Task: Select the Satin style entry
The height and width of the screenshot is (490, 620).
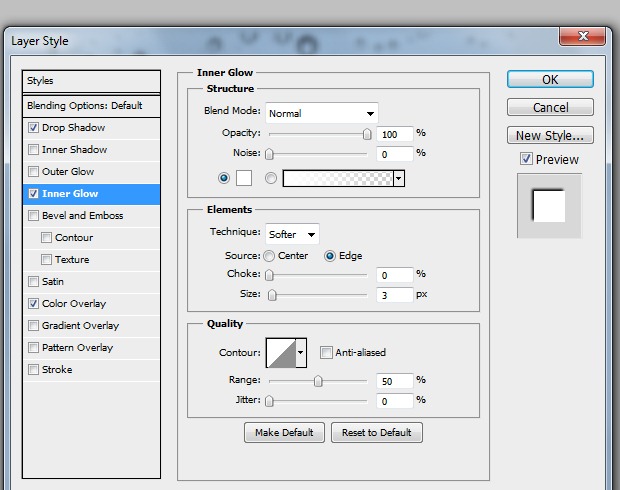Action: pos(53,281)
